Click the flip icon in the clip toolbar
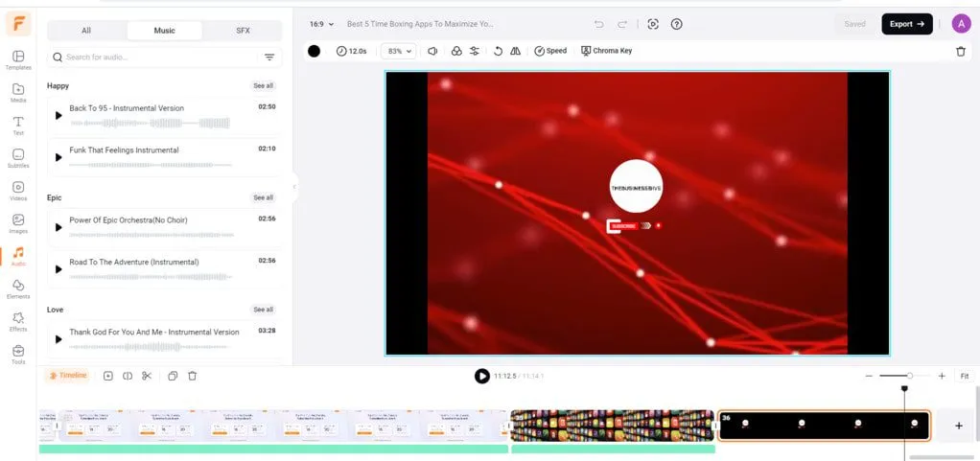The width and height of the screenshot is (980, 461). [515, 51]
